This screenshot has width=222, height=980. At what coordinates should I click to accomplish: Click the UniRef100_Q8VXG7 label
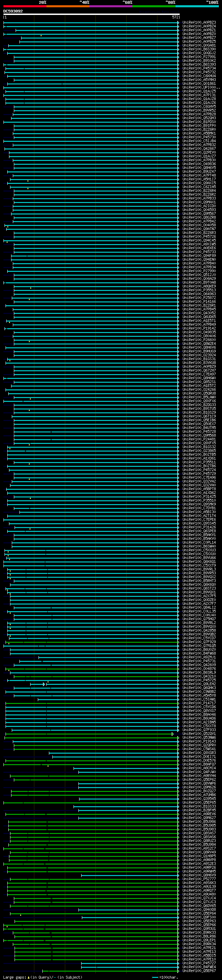click(199, 711)
